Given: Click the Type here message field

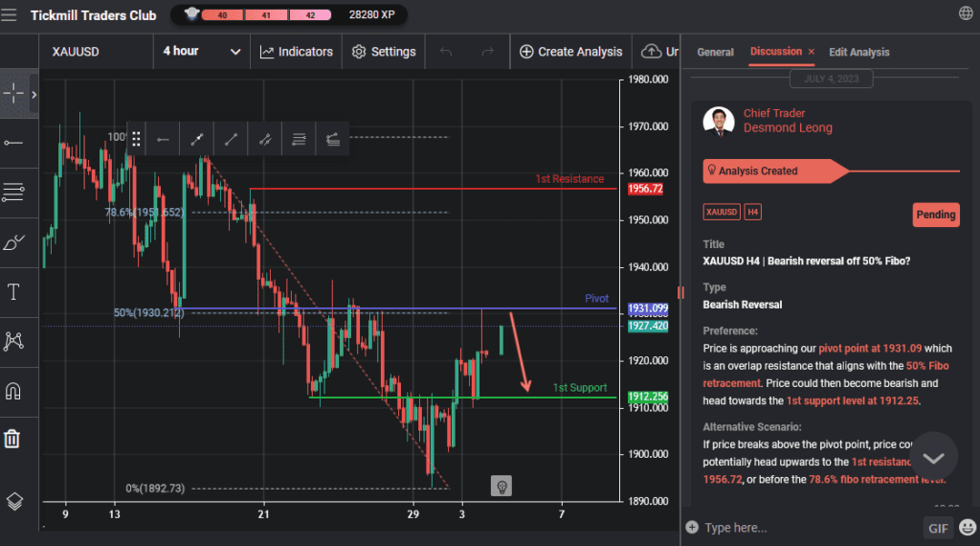Looking at the screenshot, I should [x=804, y=528].
